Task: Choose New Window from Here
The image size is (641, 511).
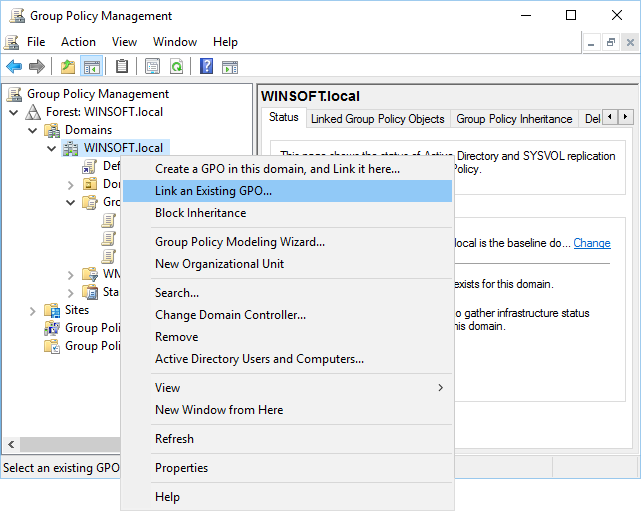Action: click(287, 410)
